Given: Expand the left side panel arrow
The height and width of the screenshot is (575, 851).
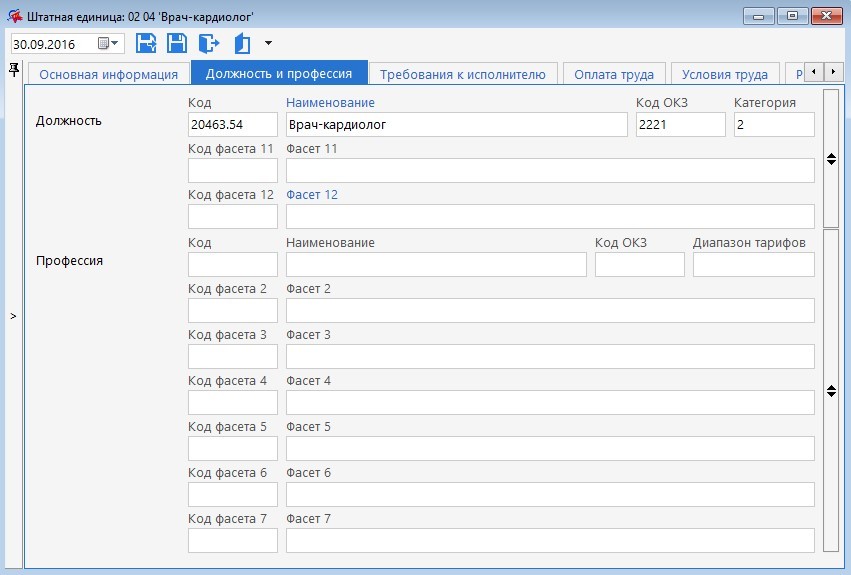Looking at the screenshot, I should pos(13,316).
